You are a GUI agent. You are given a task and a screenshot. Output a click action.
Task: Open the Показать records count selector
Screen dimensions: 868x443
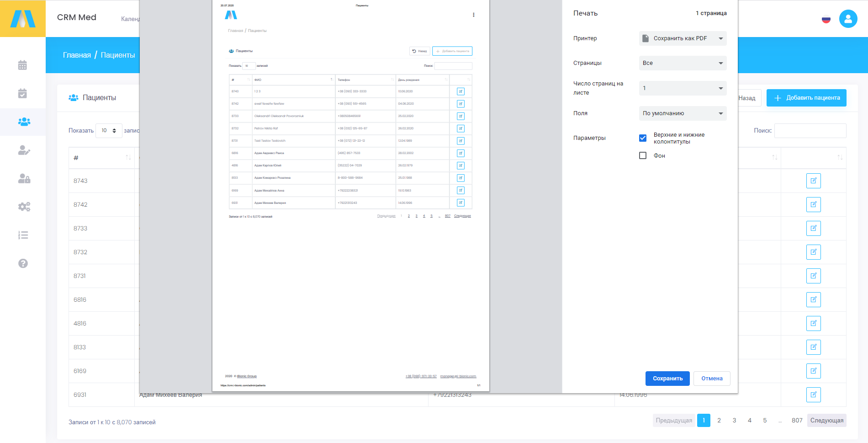coord(109,130)
